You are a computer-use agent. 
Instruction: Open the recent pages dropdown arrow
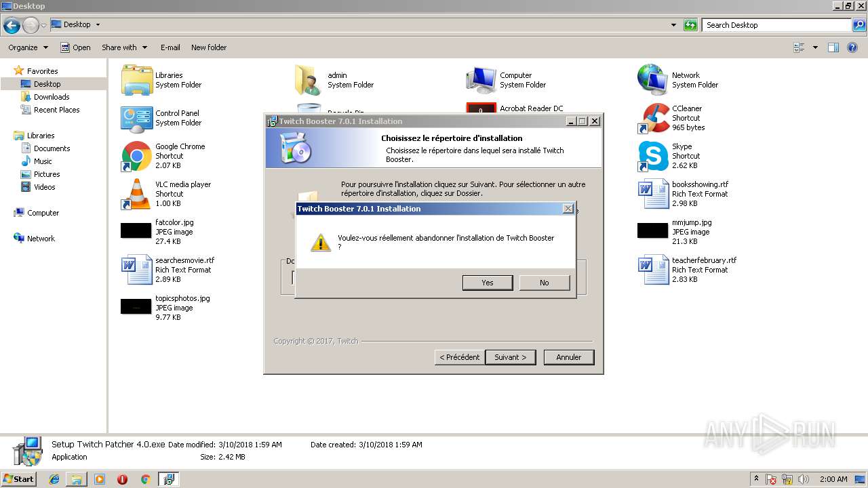tap(44, 26)
